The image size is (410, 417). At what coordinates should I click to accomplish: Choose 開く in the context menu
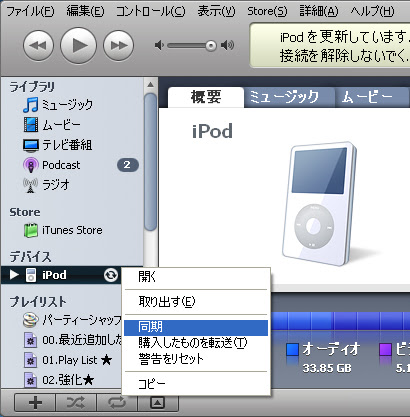(x=196, y=277)
